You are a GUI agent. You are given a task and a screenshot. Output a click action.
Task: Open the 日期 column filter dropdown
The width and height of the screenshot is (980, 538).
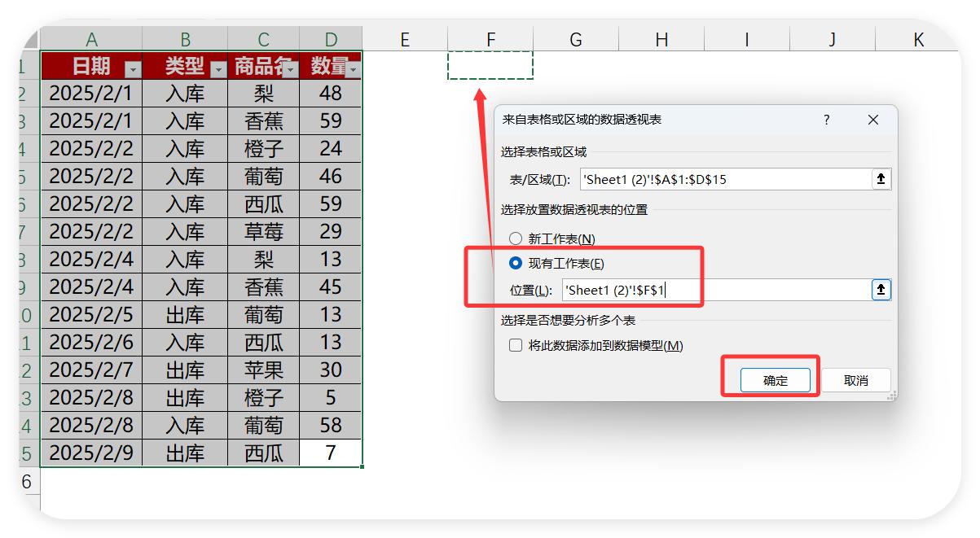(133, 69)
